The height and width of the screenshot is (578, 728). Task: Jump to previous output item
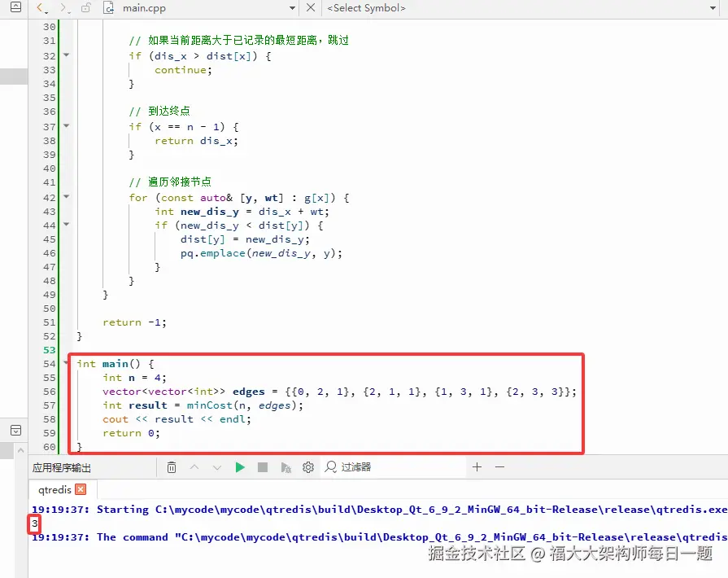[194, 467]
